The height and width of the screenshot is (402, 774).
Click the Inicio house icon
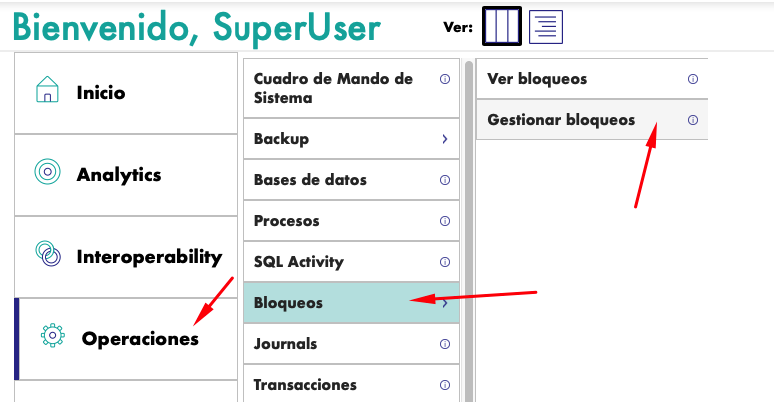tap(47, 91)
